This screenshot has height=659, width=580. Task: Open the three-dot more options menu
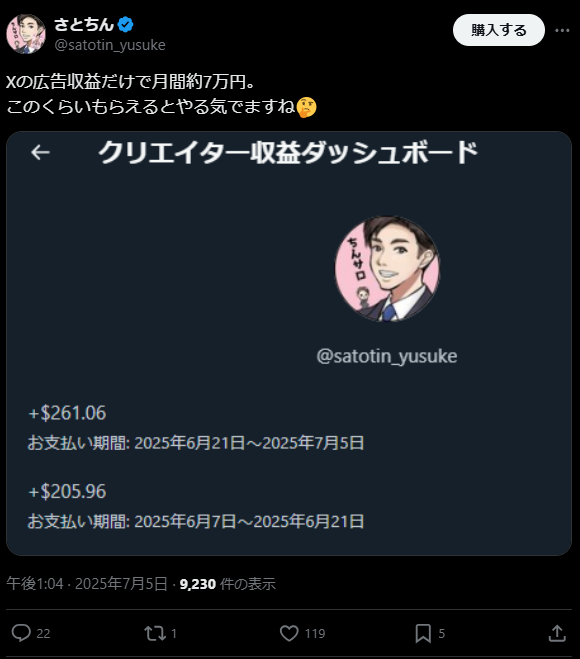coord(562,30)
